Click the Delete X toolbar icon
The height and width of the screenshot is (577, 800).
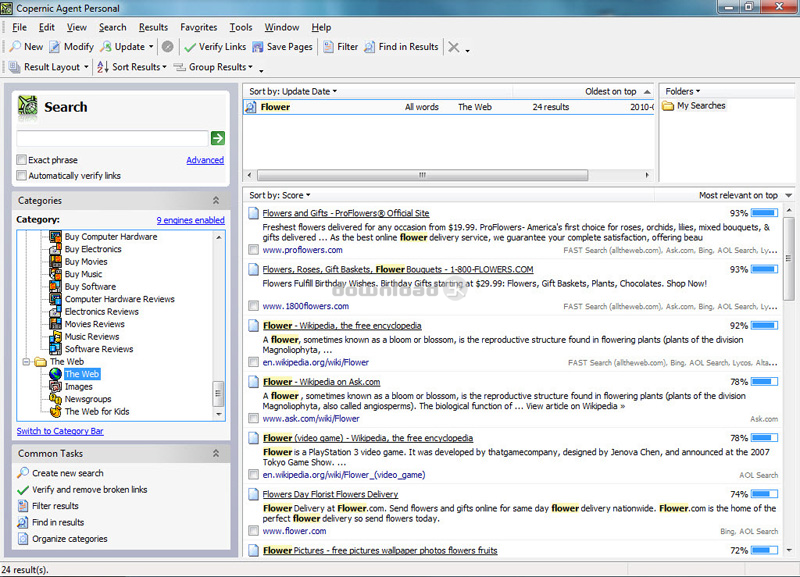pos(454,47)
